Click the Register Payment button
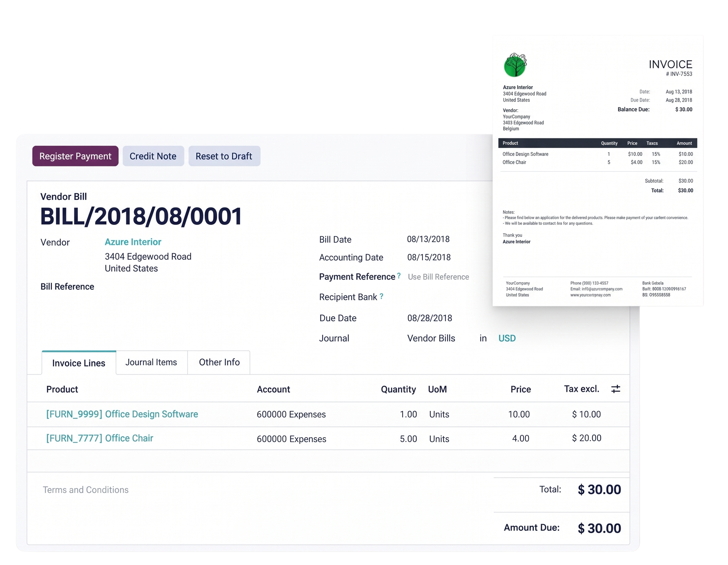Screen dimensions: 728x565 [x=75, y=156]
